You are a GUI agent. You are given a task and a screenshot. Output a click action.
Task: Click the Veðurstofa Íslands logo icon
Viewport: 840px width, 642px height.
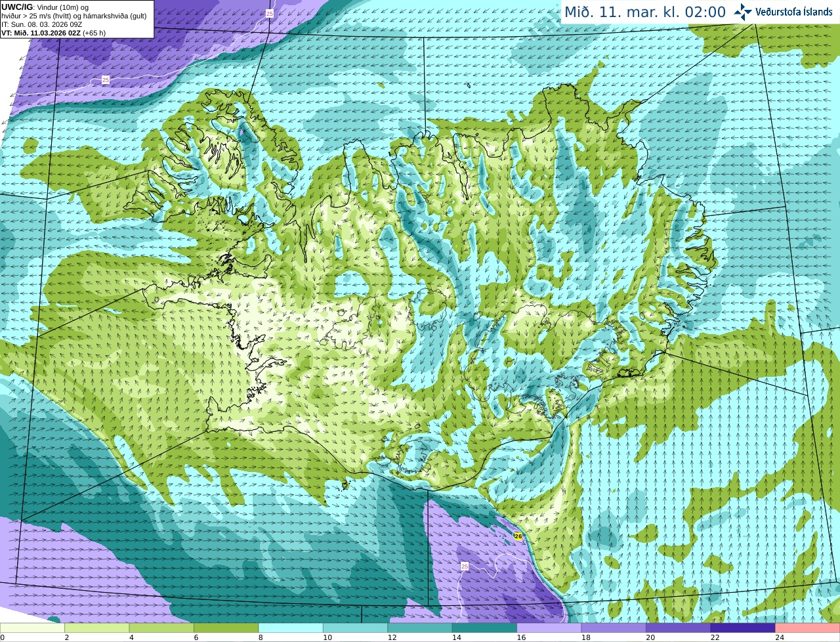742,12
